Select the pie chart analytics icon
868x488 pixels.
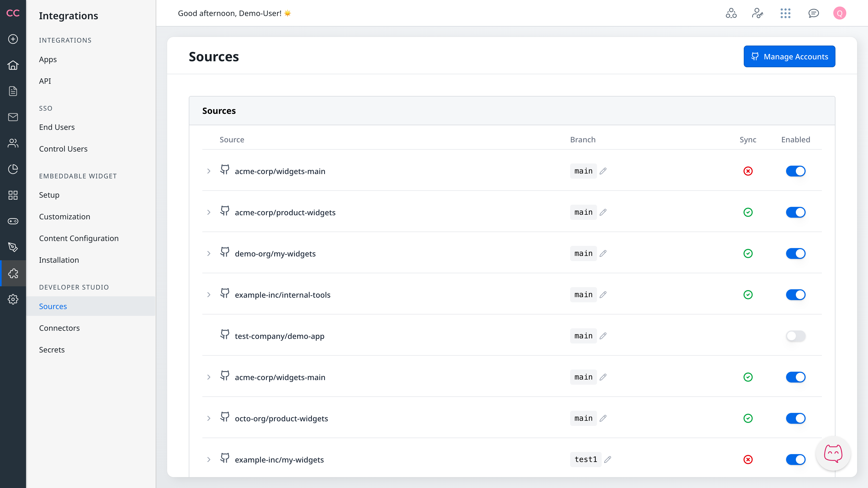click(13, 169)
